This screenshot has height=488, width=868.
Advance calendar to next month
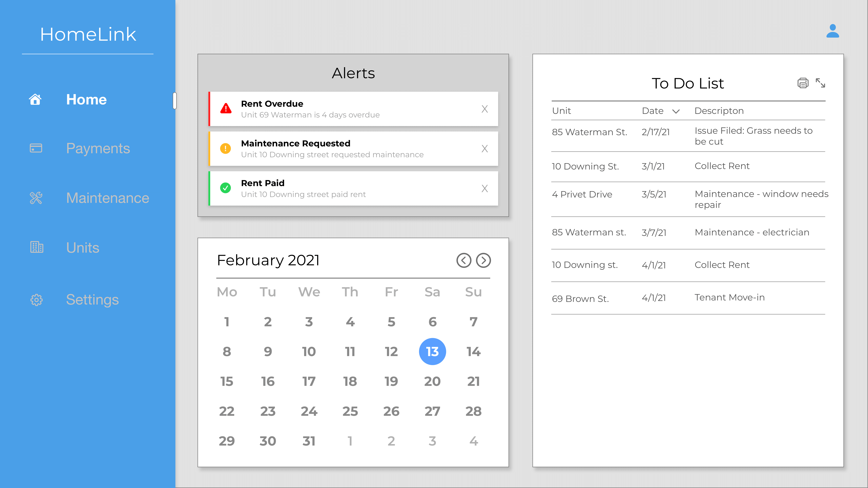[483, 260]
